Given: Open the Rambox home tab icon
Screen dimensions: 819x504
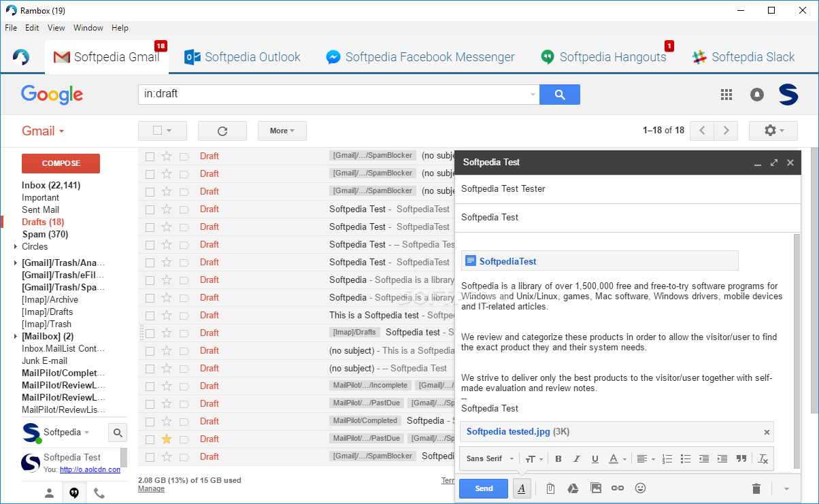Looking at the screenshot, I should [x=20, y=57].
